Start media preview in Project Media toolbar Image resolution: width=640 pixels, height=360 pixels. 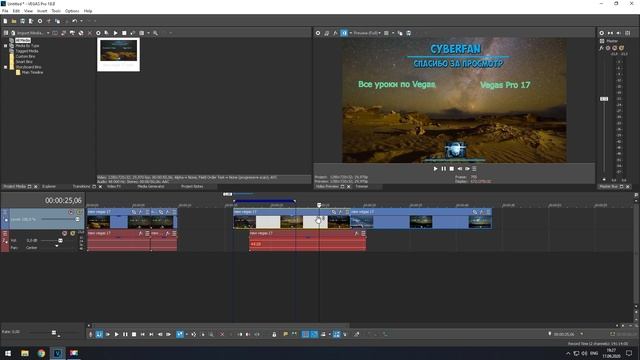coord(116,33)
